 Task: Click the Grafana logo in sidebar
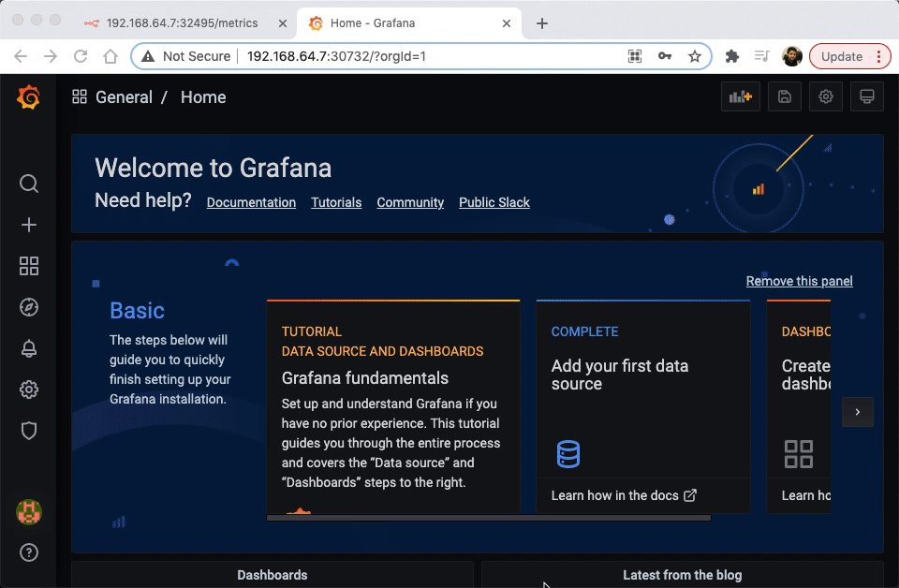tap(28, 96)
